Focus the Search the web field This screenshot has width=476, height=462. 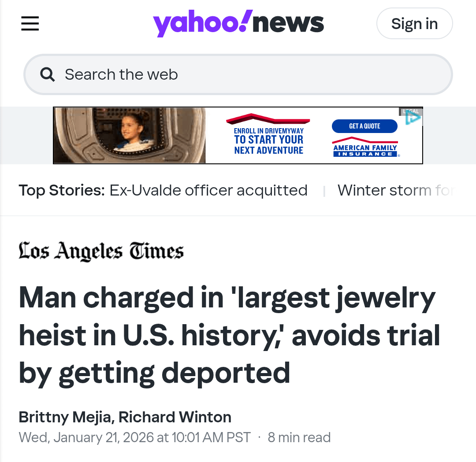tap(247, 74)
